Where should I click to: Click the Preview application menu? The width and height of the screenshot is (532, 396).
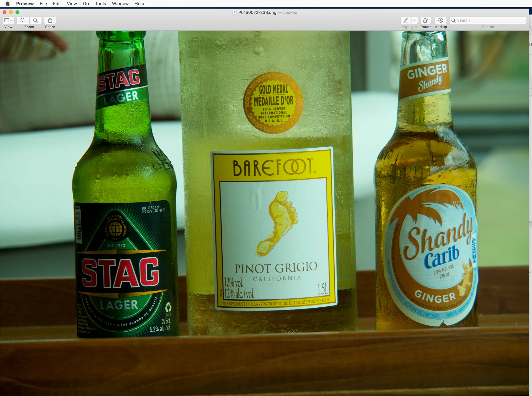click(x=25, y=3)
